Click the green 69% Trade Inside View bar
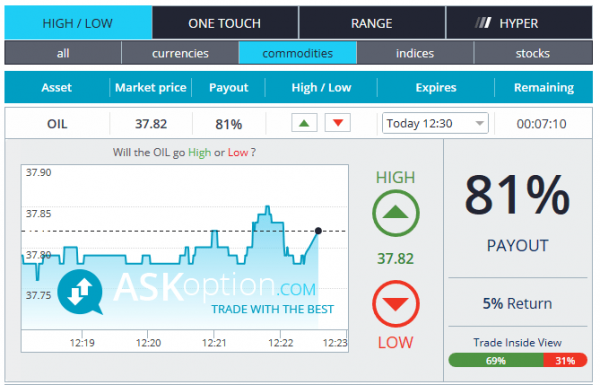This screenshot has height=385, width=600. click(x=496, y=361)
